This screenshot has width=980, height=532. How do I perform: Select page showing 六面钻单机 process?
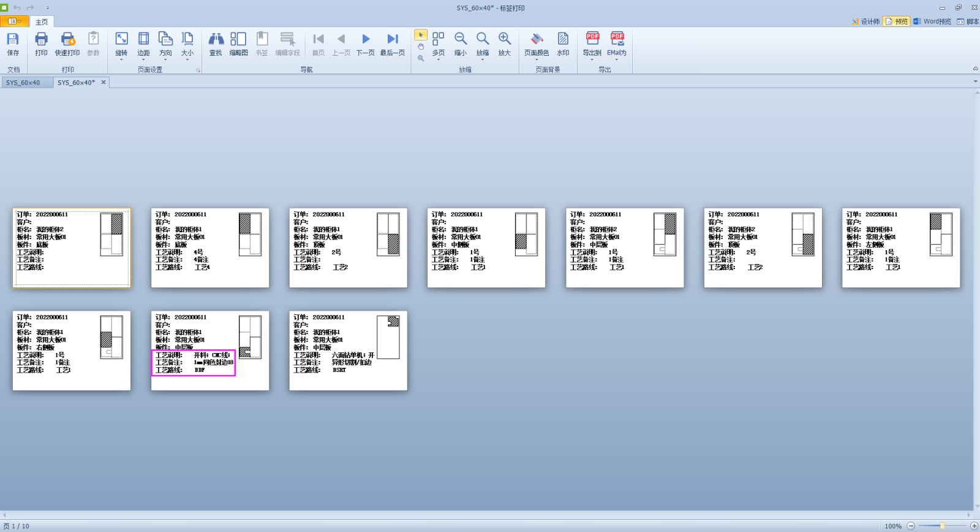(x=348, y=351)
